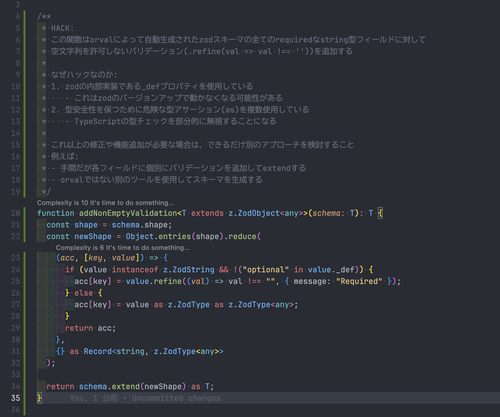
Task: Click line number 35 in the gutter
Action: coord(16,398)
